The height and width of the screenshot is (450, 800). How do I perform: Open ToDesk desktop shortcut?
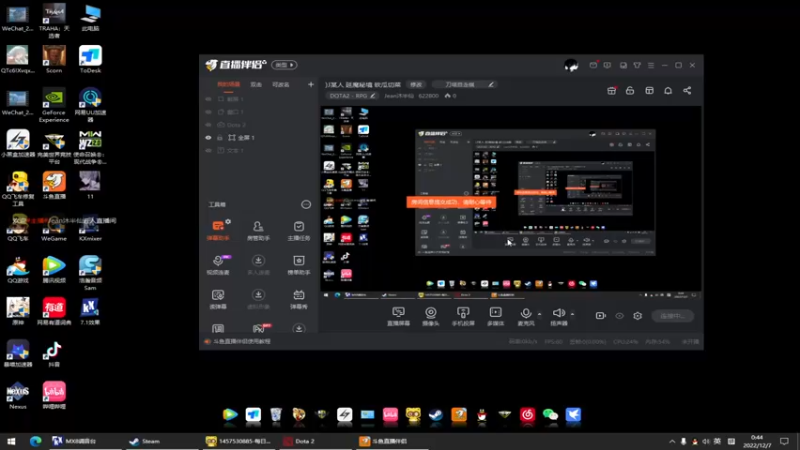(x=90, y=60)
